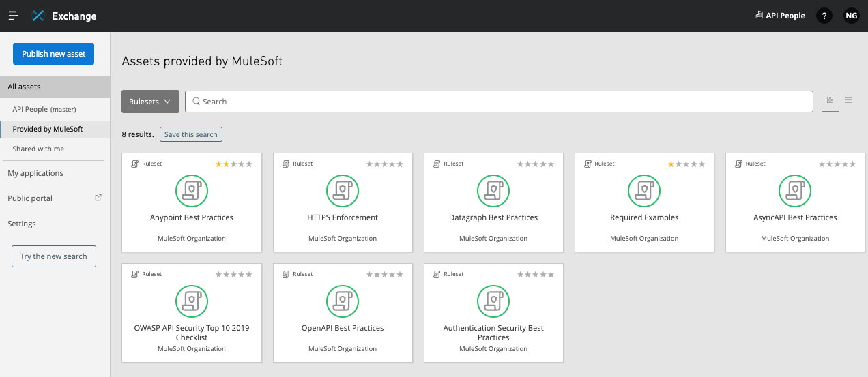Click Authentication Security ruleset icon
The height and width of the screenshot is (377, 868).
493,301
